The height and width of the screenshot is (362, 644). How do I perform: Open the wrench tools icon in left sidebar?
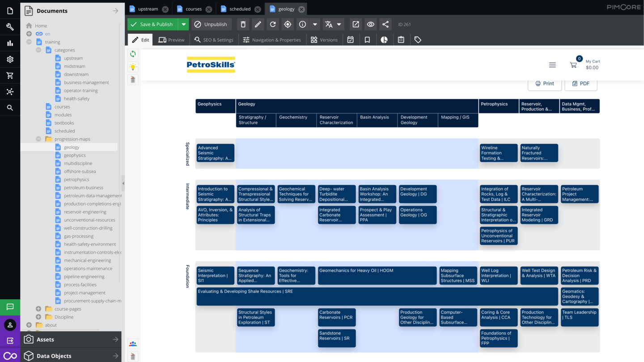[10, 27]
